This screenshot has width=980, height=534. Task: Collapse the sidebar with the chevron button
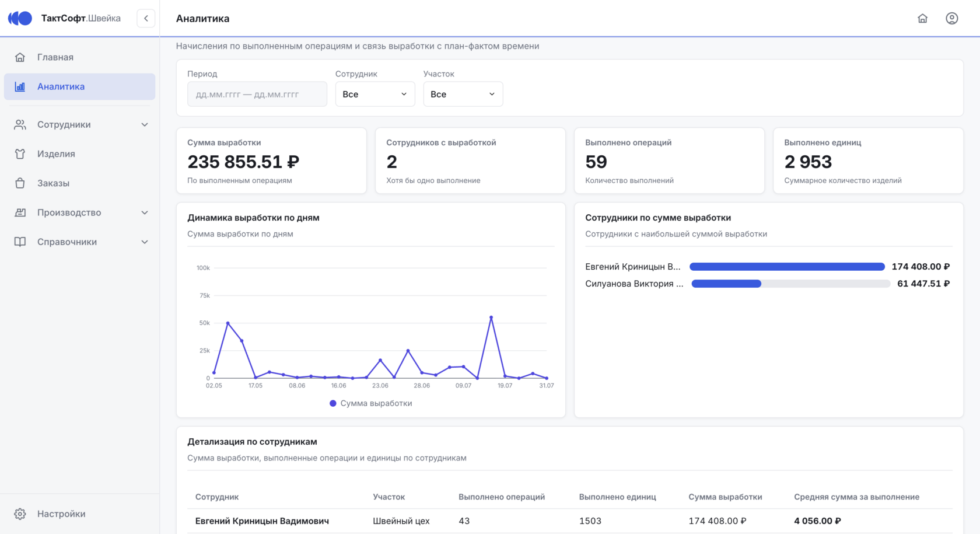coord(146,18)
